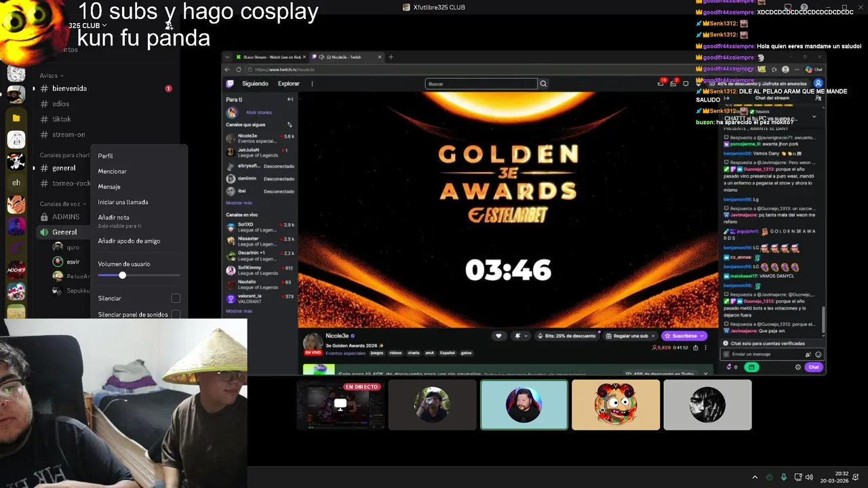The width and height of the screenshot is (868, 488).
Task: Open the adios text channel
Action: coord(60,104)
